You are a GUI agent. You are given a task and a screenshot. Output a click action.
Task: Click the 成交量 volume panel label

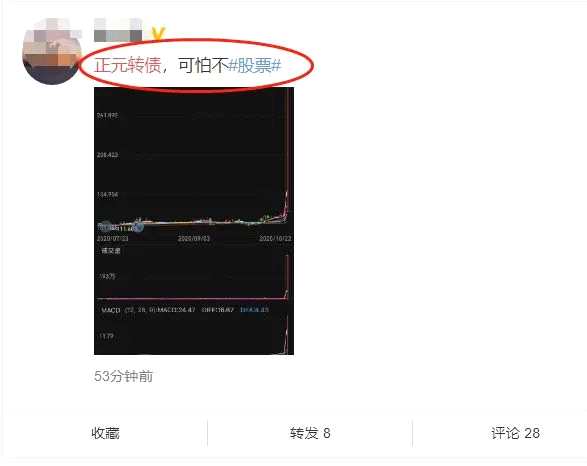[111, 251]
